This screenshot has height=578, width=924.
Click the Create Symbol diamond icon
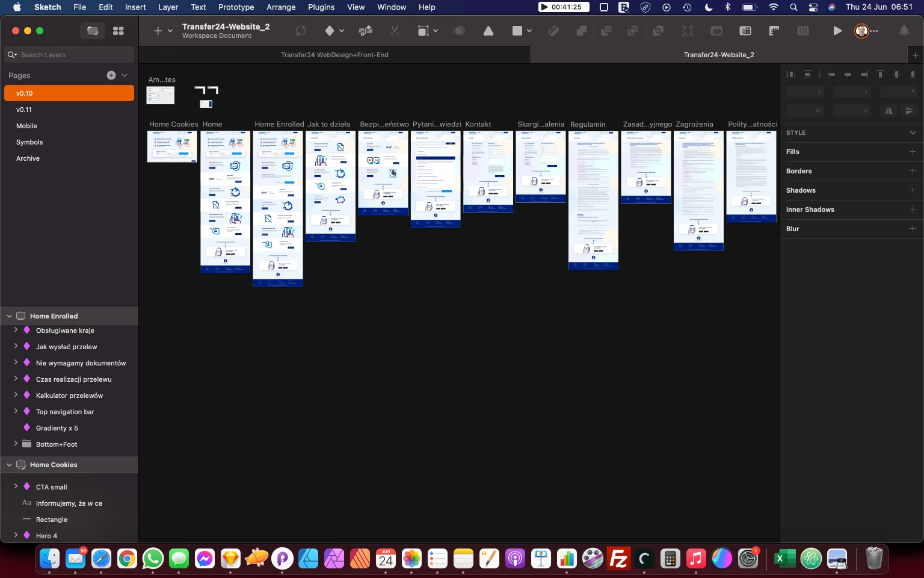[x=329, y=31]
